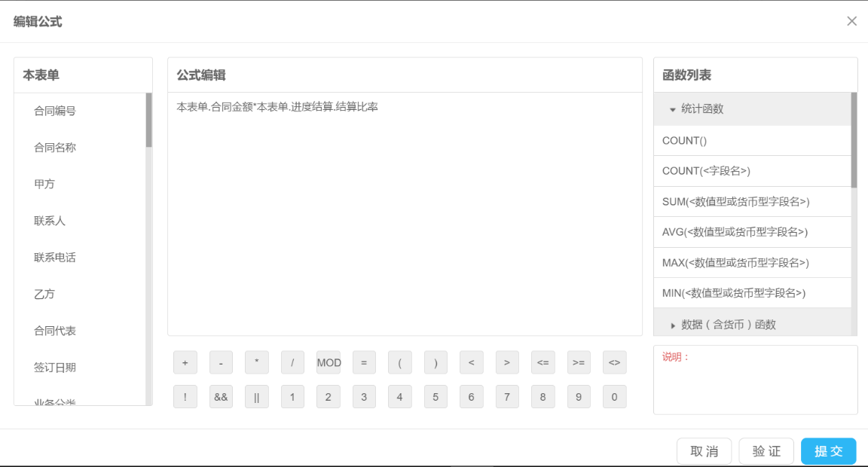Insert the not-equal <> operator
This screenshot has width=868, height=467.
[614, 362]
